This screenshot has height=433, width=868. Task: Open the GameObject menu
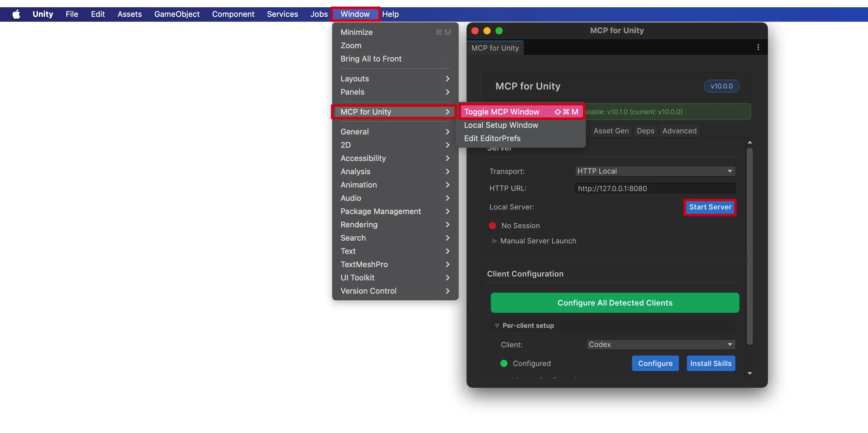[177, 14]
